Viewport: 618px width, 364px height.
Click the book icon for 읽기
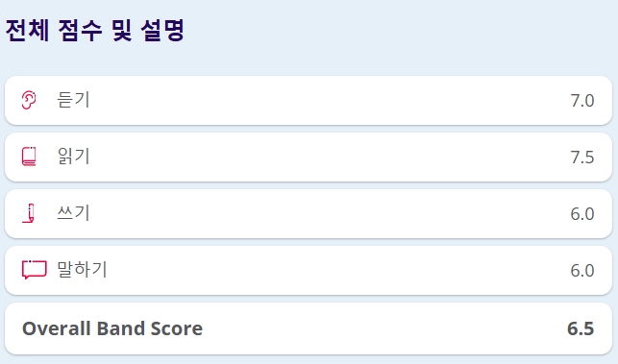coord(29,157)
